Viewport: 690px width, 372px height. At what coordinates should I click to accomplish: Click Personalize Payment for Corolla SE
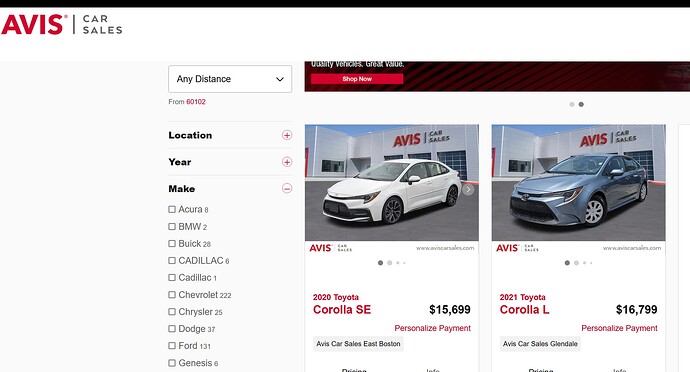tap(433, 328)
